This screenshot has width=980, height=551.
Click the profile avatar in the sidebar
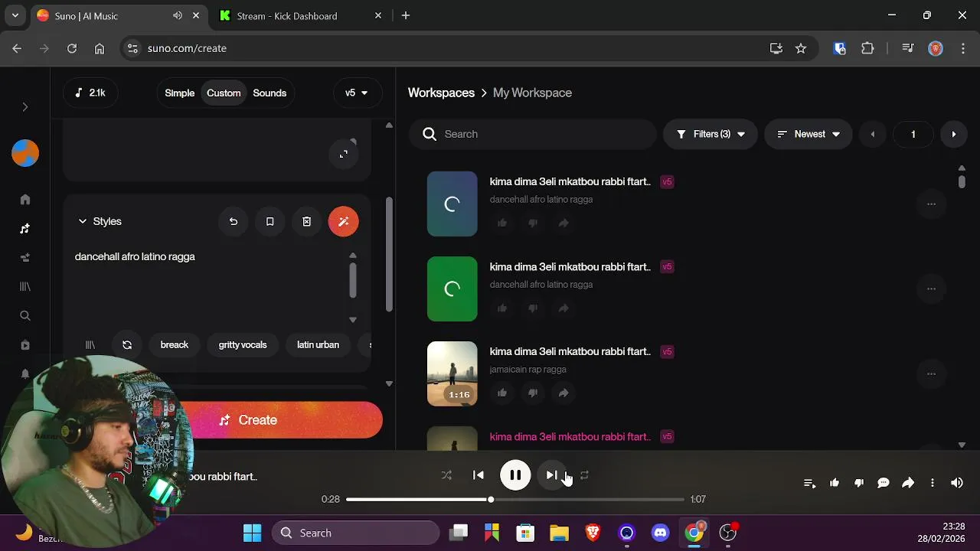(25, 153)
